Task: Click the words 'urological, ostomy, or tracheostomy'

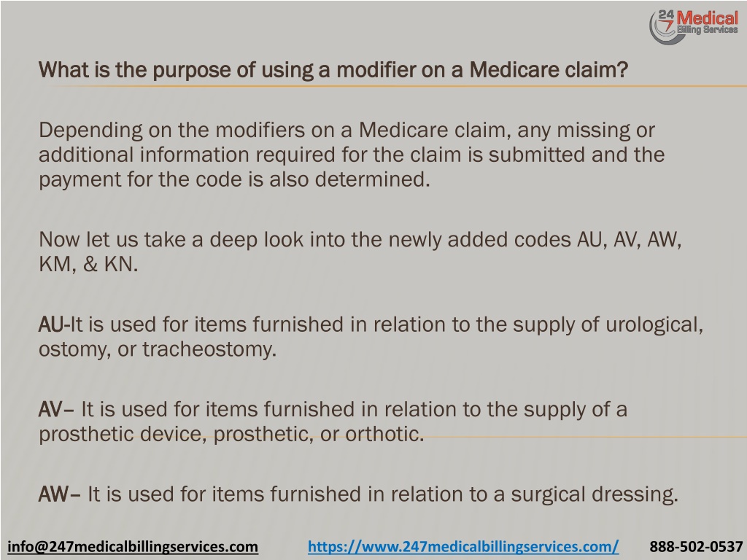Action: (x=371, y=337)
